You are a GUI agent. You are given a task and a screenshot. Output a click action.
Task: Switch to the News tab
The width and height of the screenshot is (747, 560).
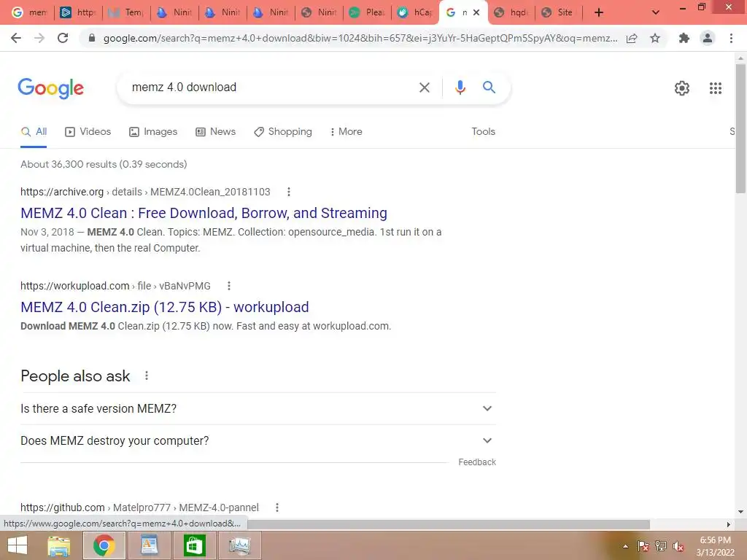pyautogui.click(x=216, y=132)
